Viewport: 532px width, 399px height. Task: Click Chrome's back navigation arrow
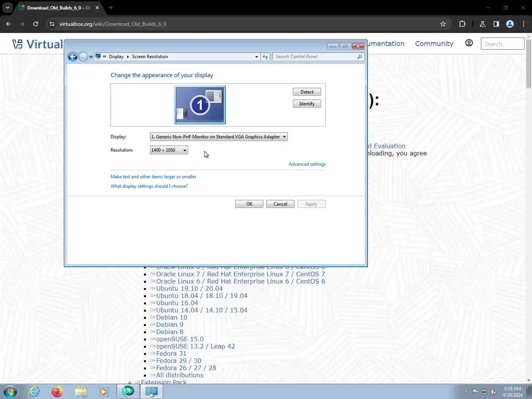pos(8,24)
